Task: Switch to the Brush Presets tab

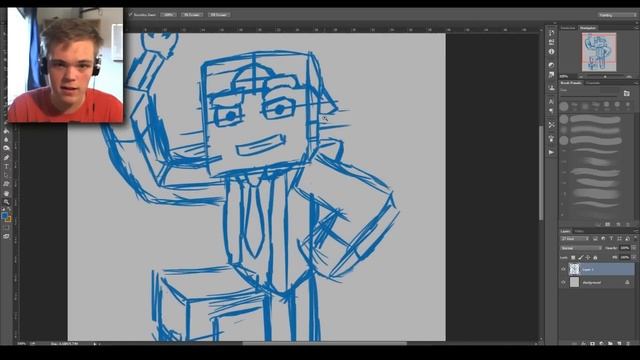Action: 571,83
